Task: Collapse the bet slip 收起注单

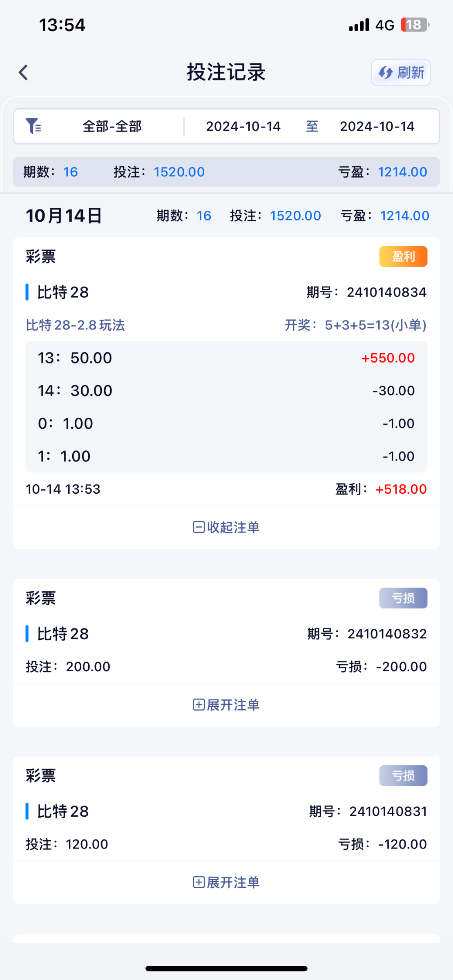Action: [x=226, y=527]
